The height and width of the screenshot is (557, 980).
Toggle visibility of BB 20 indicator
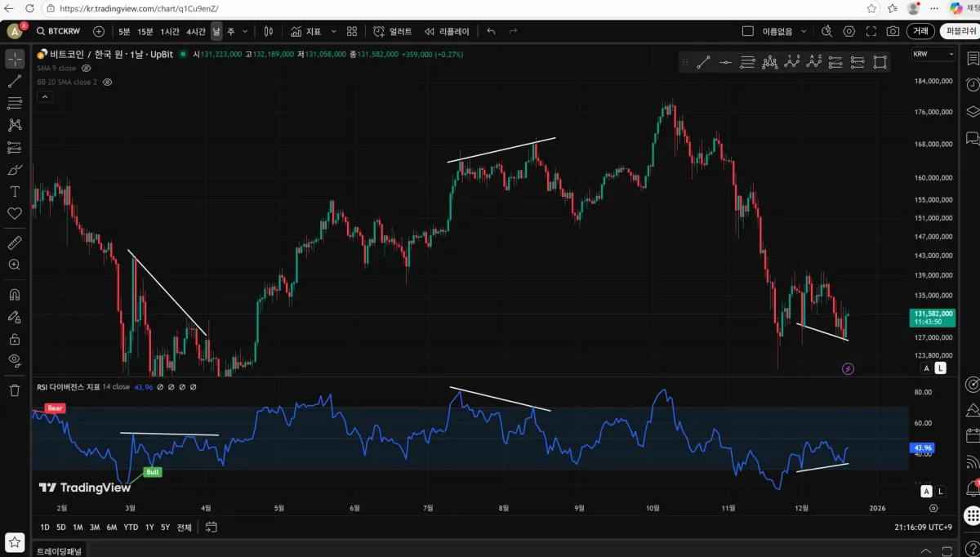click(x=107, y=82)
